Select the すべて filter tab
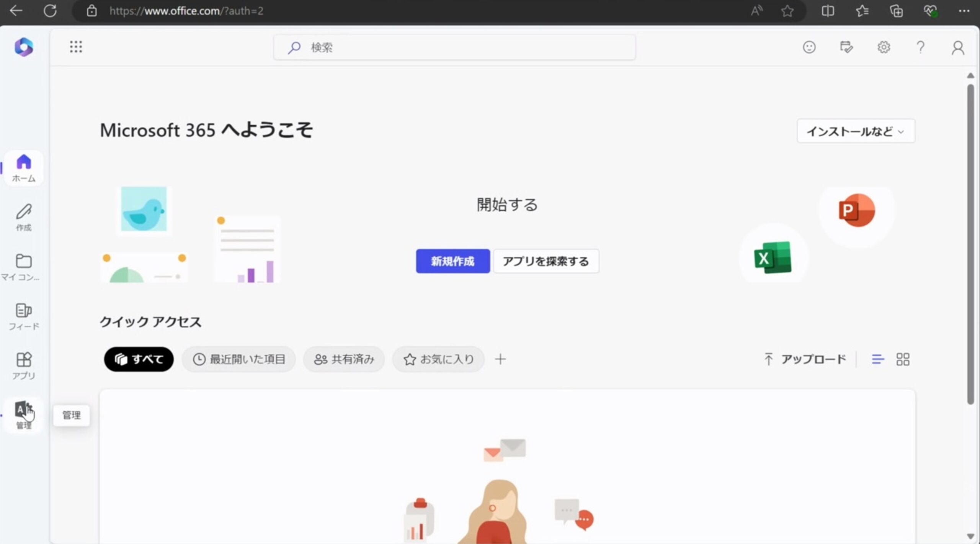 pos(139,359)
